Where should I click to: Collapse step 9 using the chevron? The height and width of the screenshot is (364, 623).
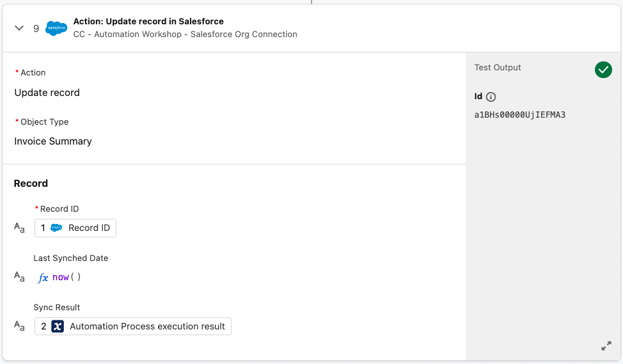tap(19, 28)
